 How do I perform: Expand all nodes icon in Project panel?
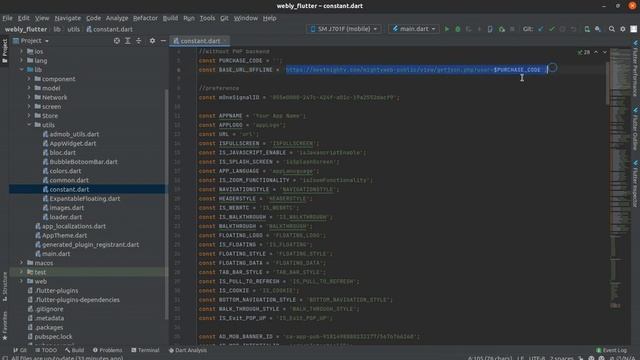[128, 41]
